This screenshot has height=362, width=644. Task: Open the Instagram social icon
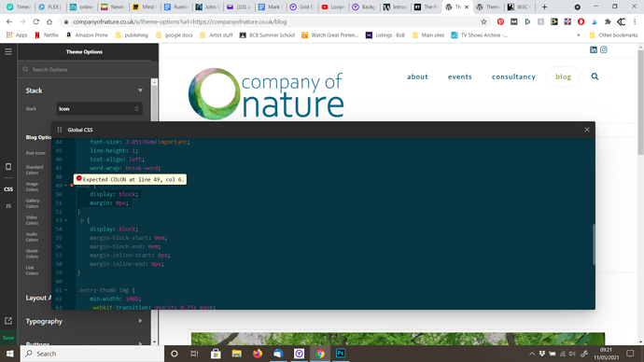pos(604,49)
